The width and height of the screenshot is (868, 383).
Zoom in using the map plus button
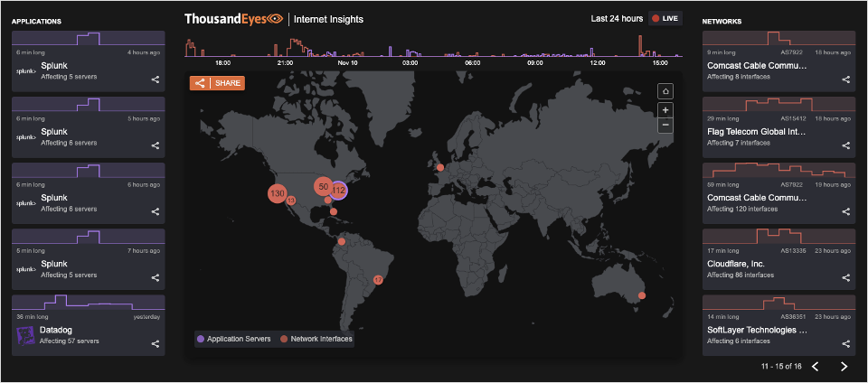point(665,109)
